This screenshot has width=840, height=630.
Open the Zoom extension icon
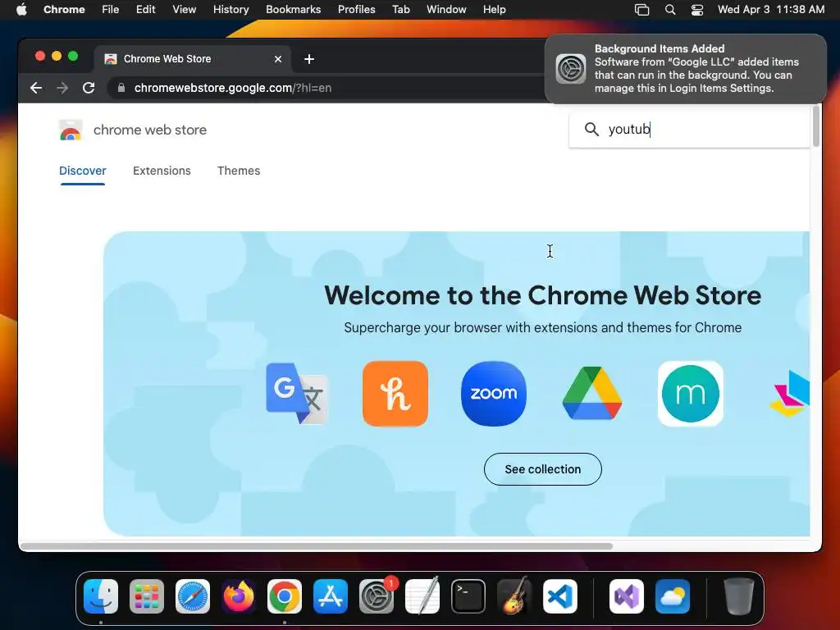(493, 394)
